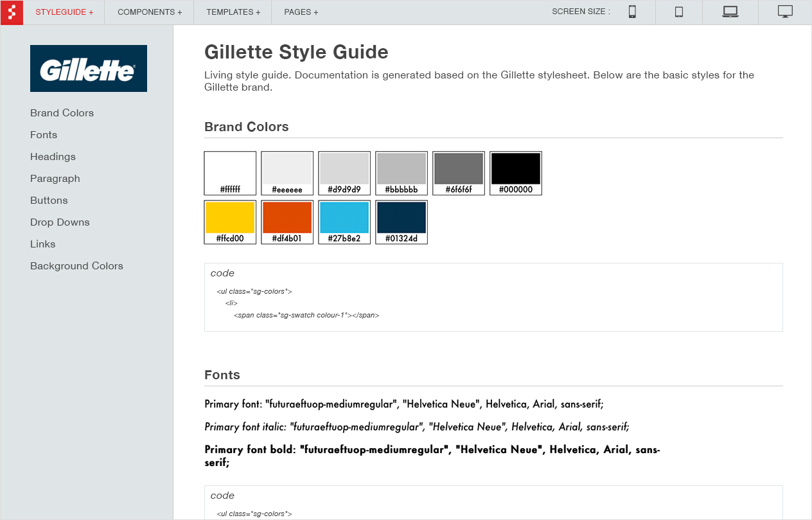Expand the COMPONENTS + menu
Screen dimensions: 812x520
pos(150,12)
